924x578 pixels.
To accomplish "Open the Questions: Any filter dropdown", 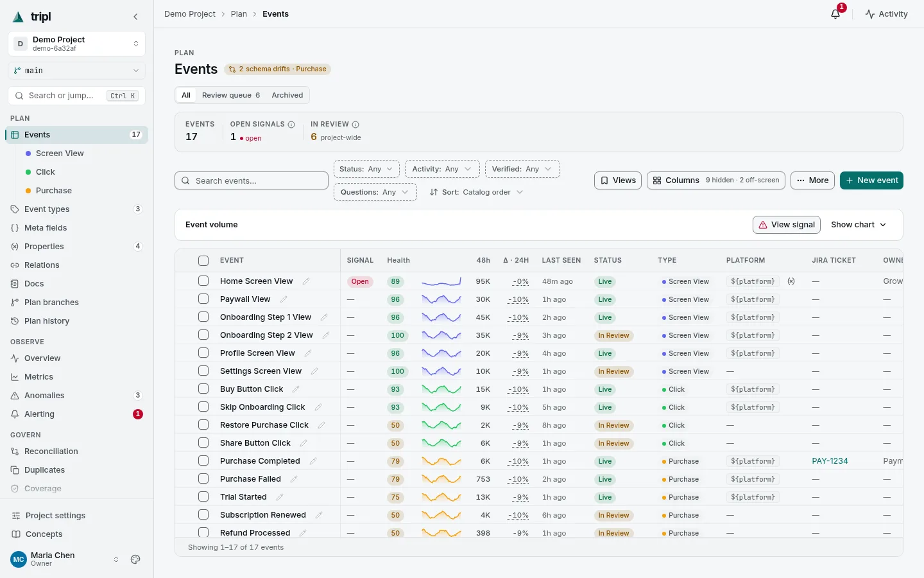I will point(375,192).
